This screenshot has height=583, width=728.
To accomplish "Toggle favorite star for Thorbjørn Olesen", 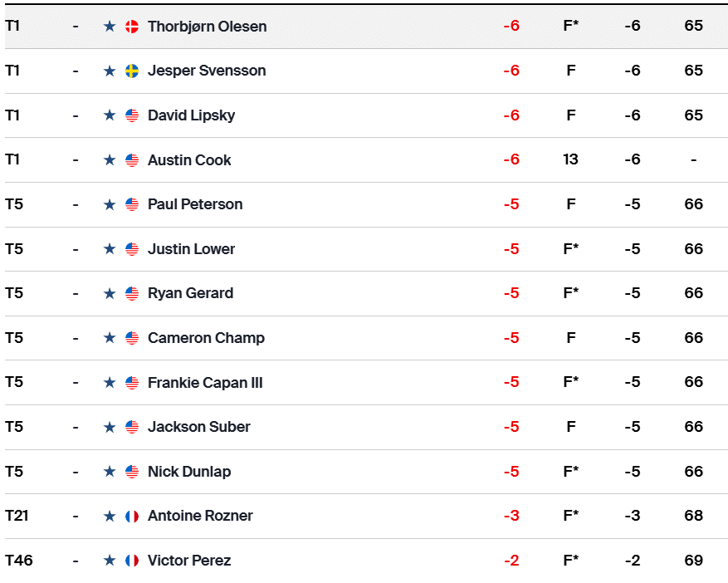I will pos(110,27).
